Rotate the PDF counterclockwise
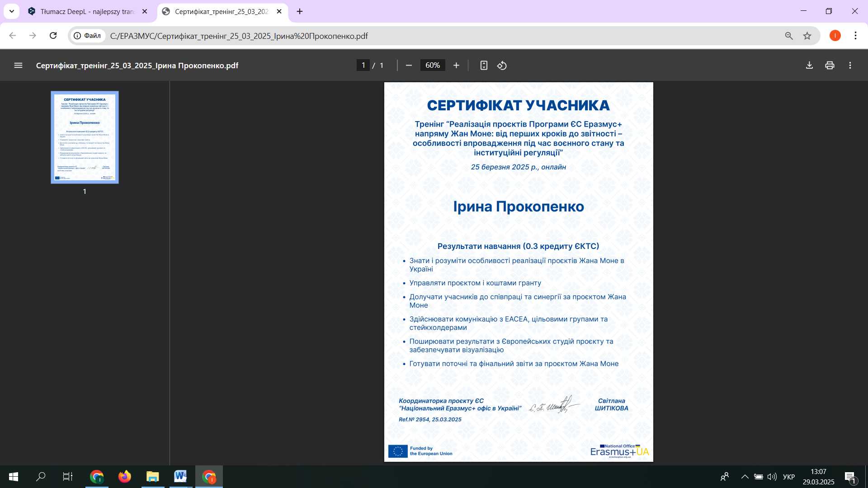 (502, 66)
